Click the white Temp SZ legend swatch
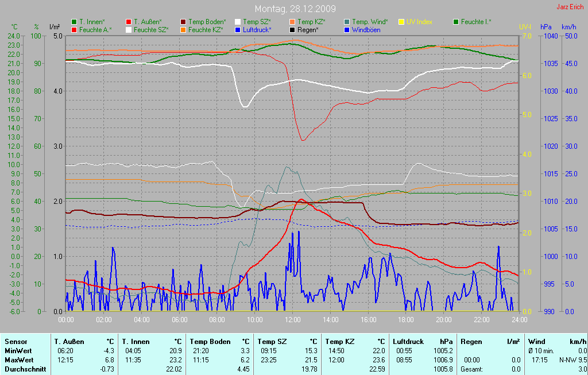 click(x=238, y=22)
